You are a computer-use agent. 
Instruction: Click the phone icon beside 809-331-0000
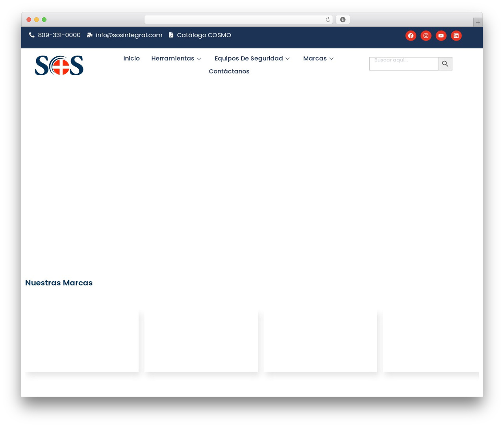(32, 35)
